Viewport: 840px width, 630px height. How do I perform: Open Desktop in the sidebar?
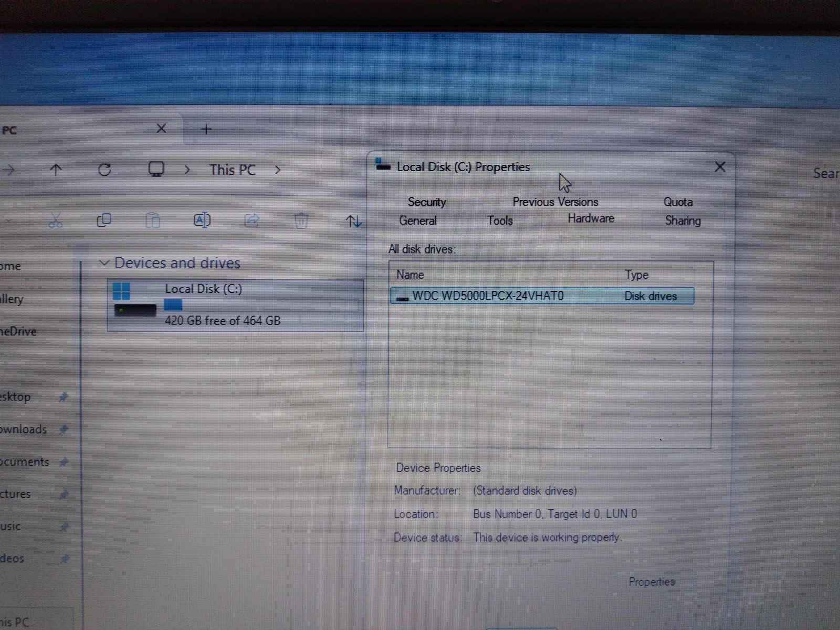click(15, 397)
